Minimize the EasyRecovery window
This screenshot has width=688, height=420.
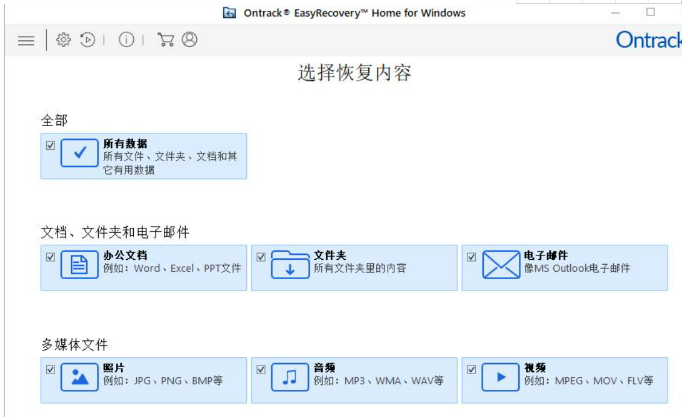[x=616, y=13]
